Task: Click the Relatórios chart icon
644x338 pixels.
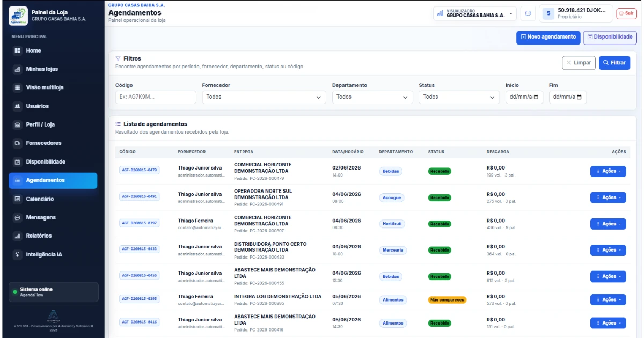Action: tap(17, 236)
